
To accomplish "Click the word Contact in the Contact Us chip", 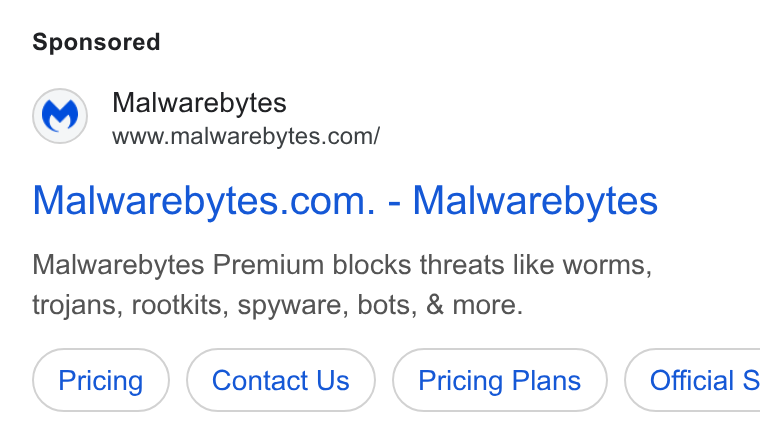I will 260,380.
